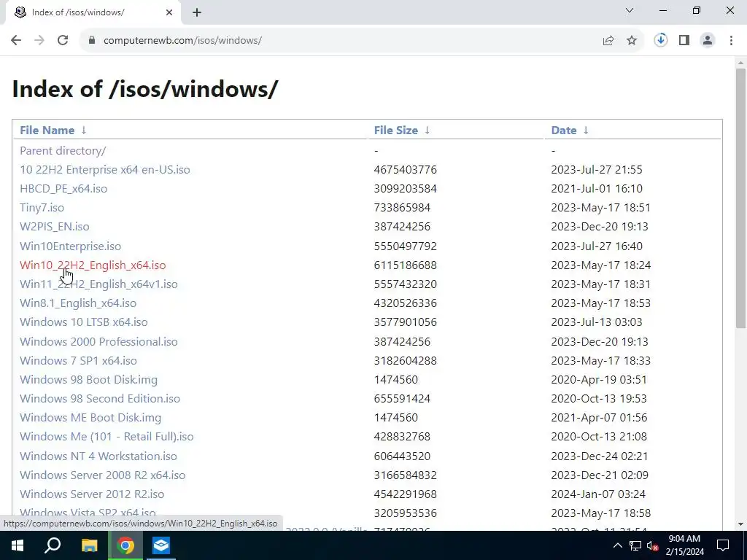Open the Chrome three-dot menu
This screenshot has height=560, width=747.
(731, 41)
